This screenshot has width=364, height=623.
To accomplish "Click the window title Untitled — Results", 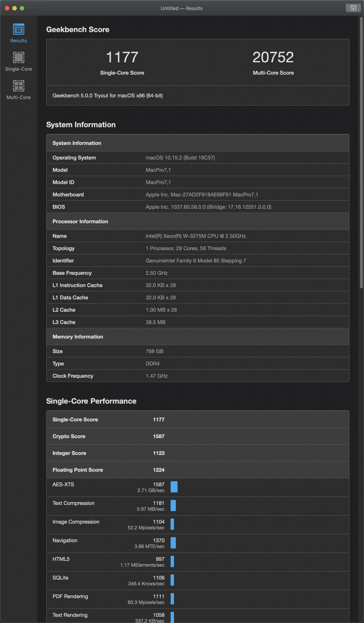I will click(182, 8).
